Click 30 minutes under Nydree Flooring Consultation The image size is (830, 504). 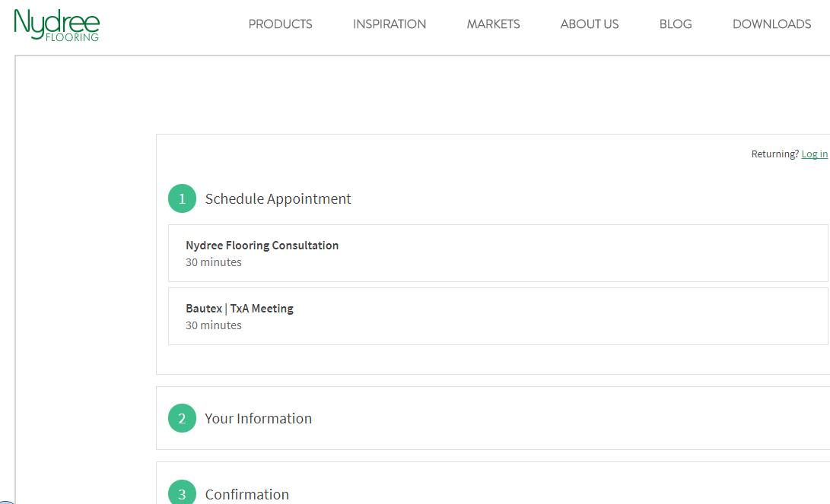(x=213, y=262)
